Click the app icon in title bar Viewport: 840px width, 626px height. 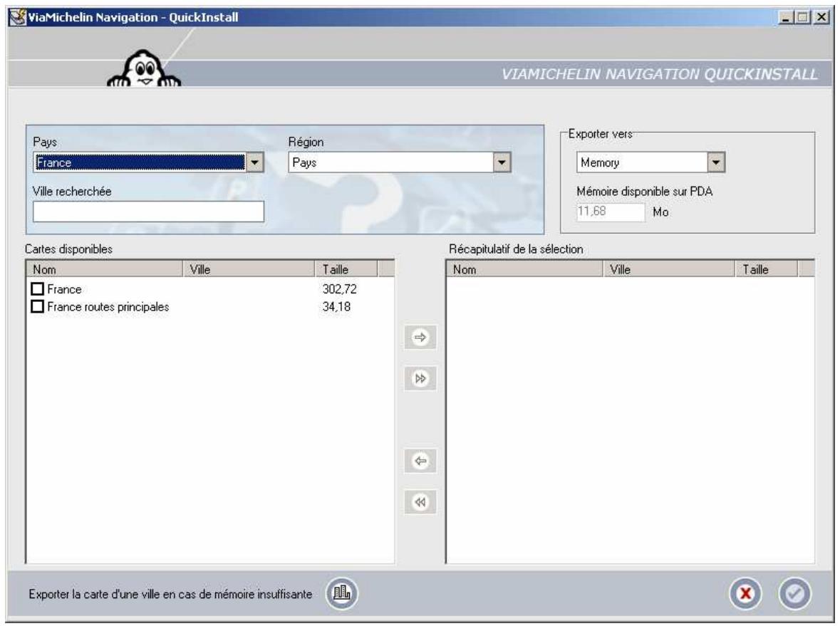coord(17,17)
